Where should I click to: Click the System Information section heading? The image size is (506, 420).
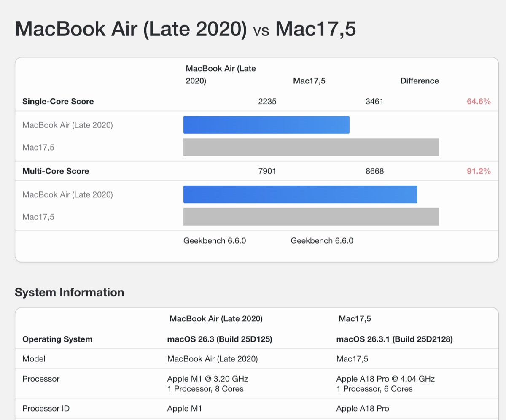(70, 292)
